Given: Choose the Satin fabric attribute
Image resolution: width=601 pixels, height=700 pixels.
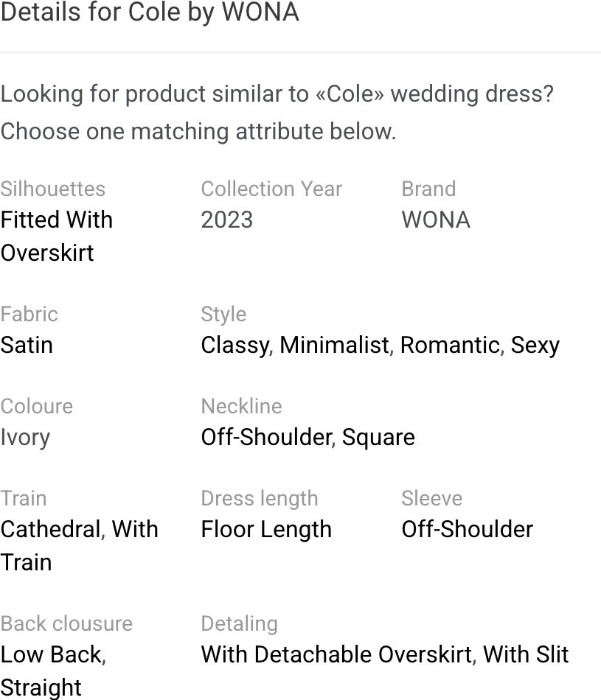Looking at the screenshot, I should tap(27, 345).
